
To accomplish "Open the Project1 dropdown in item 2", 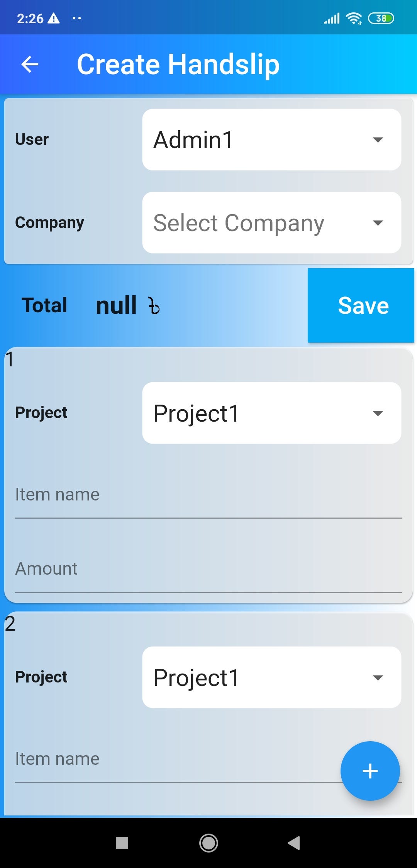I will pos(271,677).
